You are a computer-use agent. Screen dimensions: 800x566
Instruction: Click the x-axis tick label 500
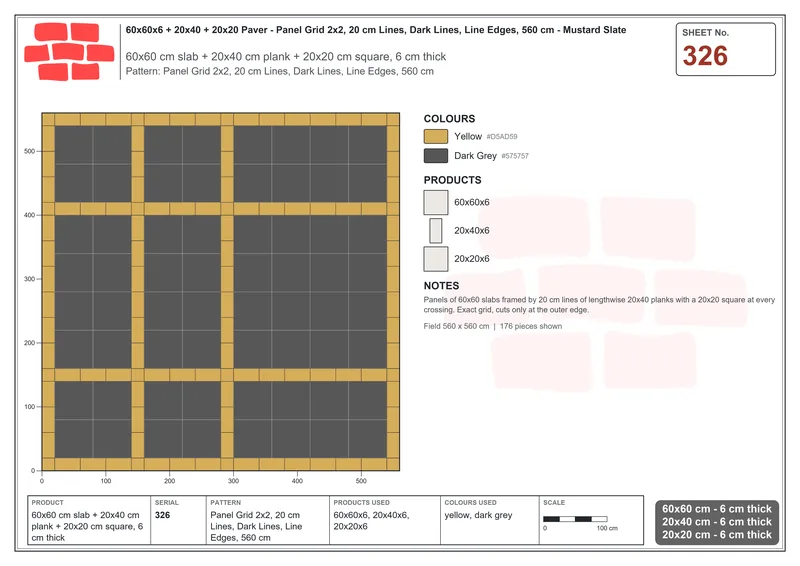[361, 481]
